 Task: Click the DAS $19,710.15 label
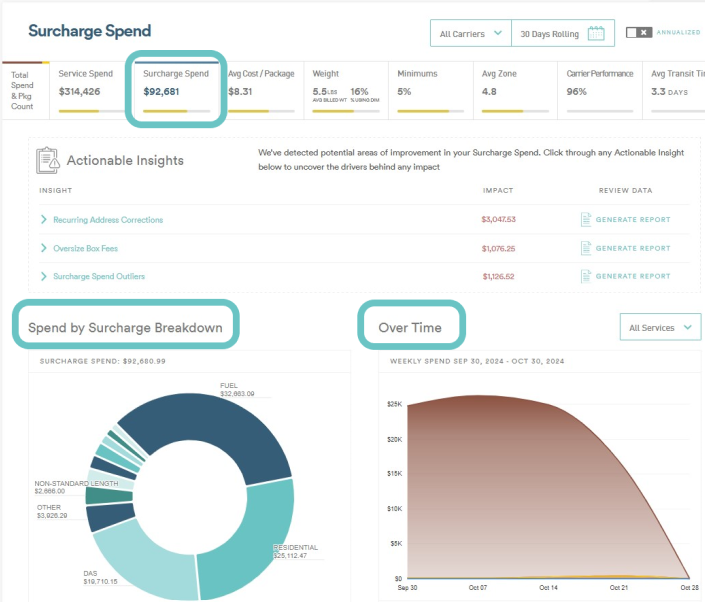point(100,577)
